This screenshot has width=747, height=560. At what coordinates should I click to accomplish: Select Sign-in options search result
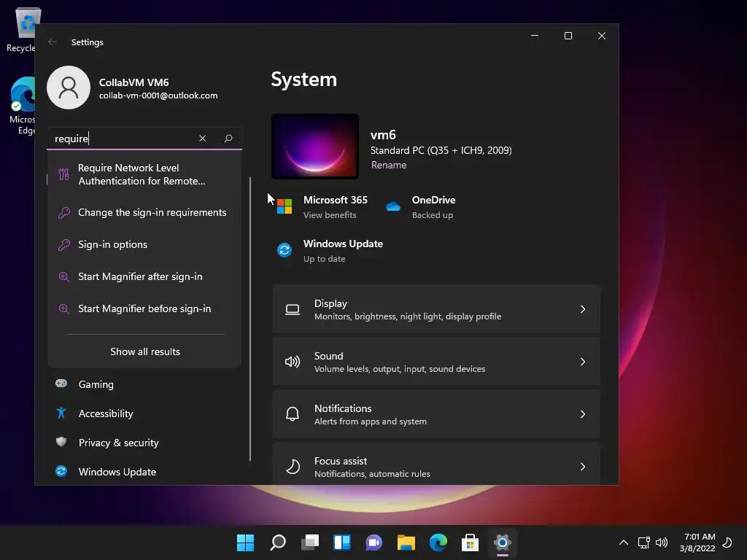pos(144,244)
